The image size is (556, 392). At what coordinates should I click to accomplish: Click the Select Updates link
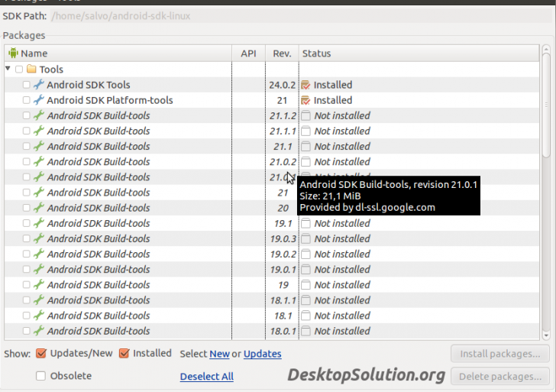(262, 354)
